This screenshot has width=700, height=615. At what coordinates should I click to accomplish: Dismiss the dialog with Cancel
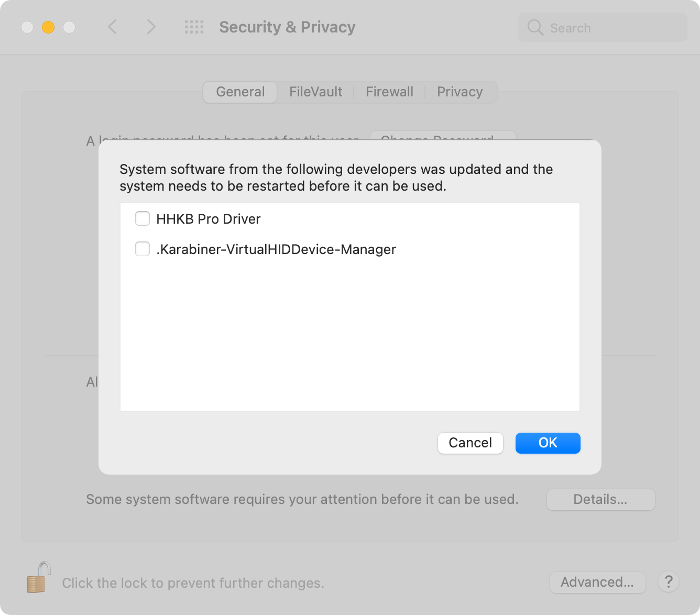471,443
